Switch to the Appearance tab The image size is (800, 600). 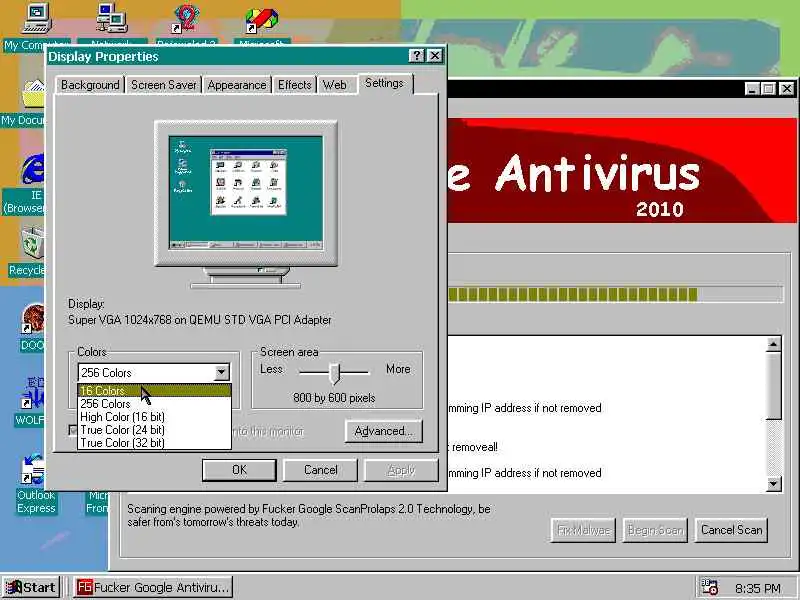coord(237,85)
